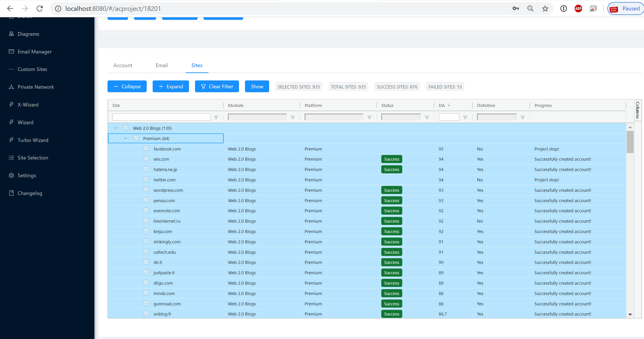Screen dimensions: 644x339
Task: Open the Private Network section
Action: point(35,87)
